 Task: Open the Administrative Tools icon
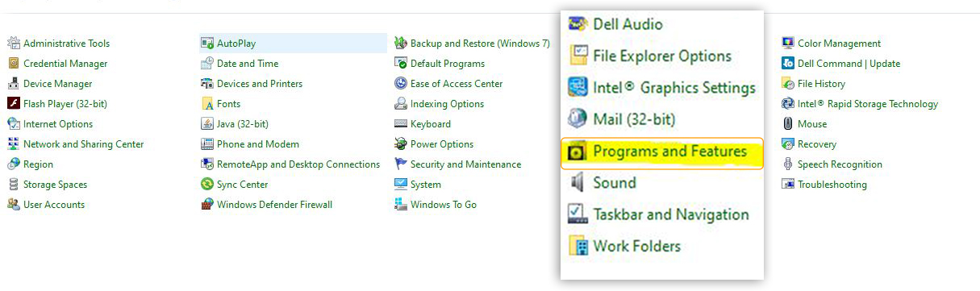pos(14,44)
